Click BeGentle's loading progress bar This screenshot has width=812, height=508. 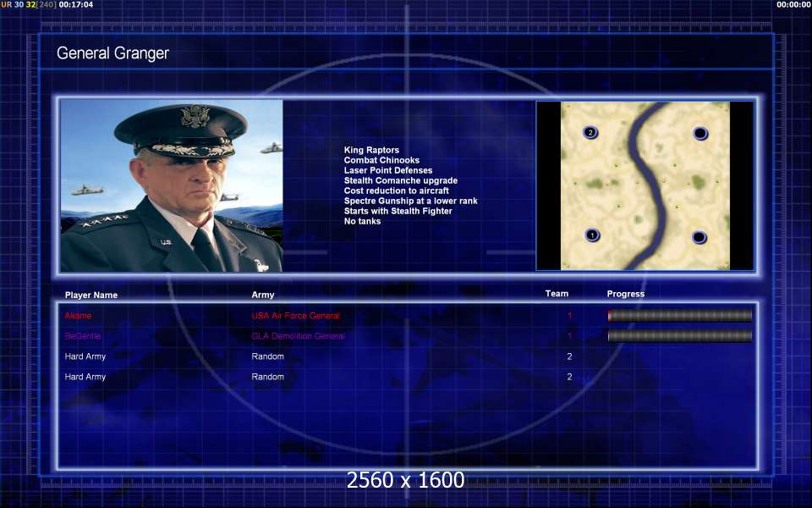coord(679,336)
